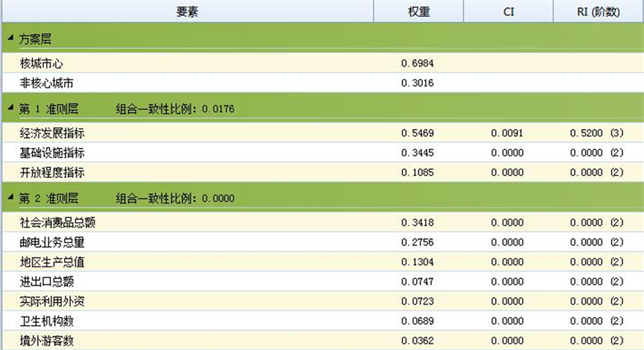Select the 开放程度指标 row

coord(52,173)
